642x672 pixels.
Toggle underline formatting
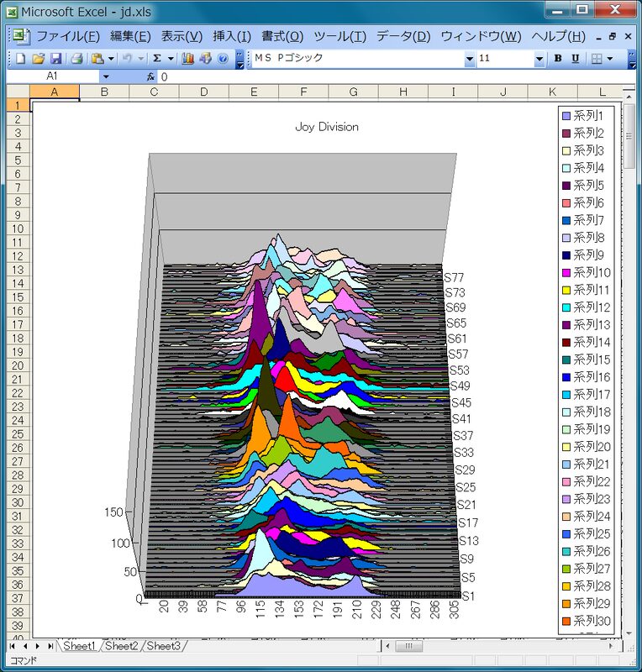tap(576, 58)
